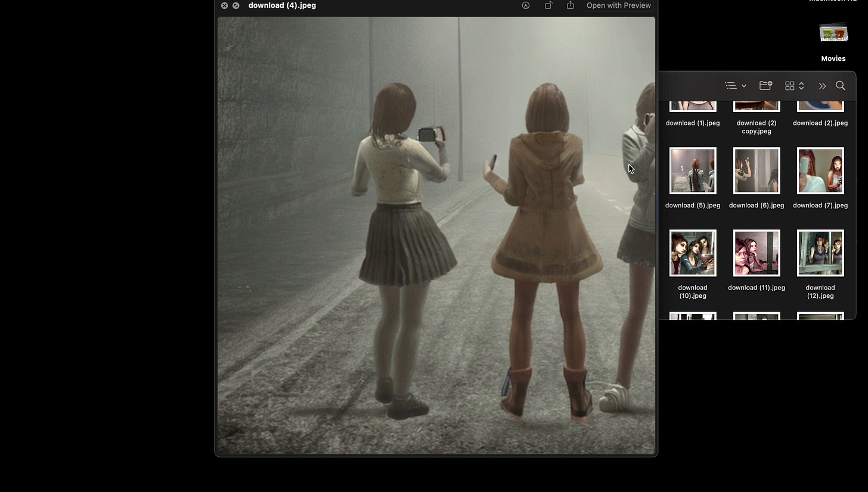Click the download (2).jpeg file name
The width and height of the screenshot is (868, 492).
[x=820, y=123]
